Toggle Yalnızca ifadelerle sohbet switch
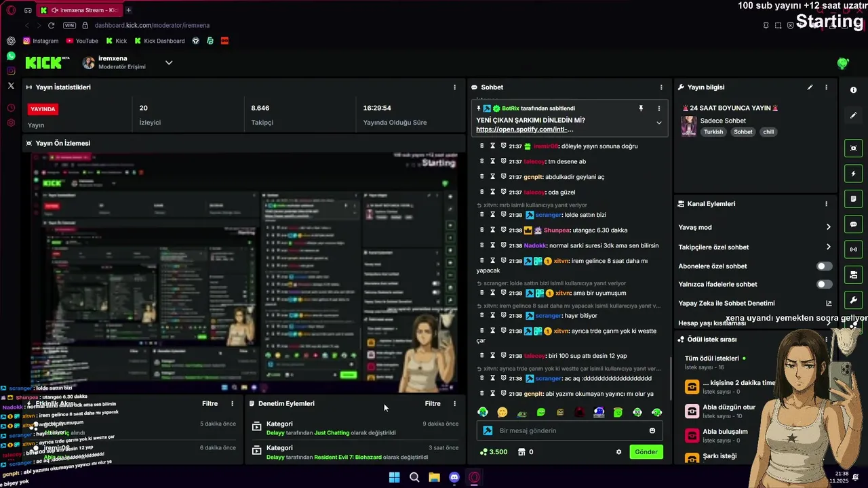The height and width of the screenshot is (488, 868). click(x=824, y=285)
